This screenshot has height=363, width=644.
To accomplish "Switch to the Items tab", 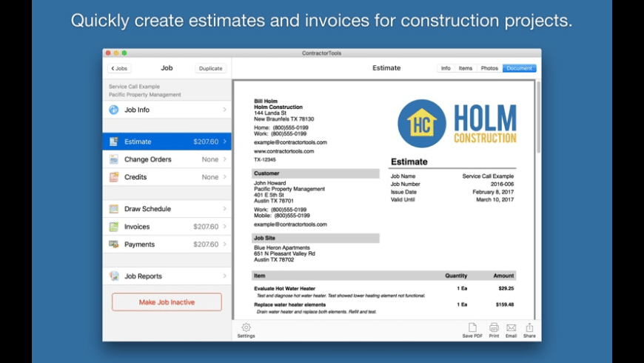I will pyautogui.click(x=466, y=68).
